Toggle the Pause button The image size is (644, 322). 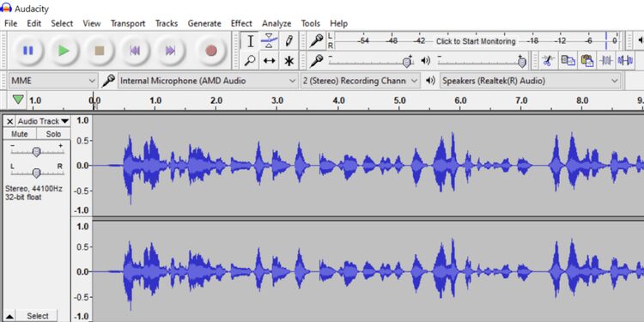pyautogui.click(x=27, y=51)
